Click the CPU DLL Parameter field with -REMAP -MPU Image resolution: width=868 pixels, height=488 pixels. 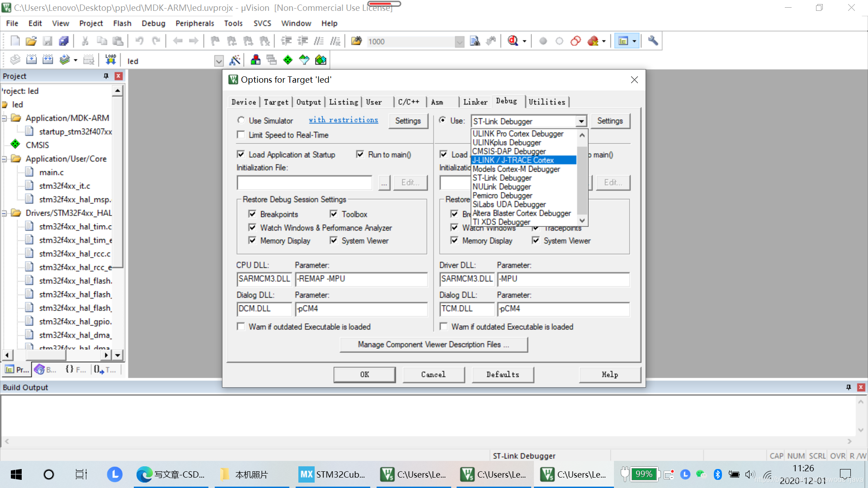click(x=360, y=279)
